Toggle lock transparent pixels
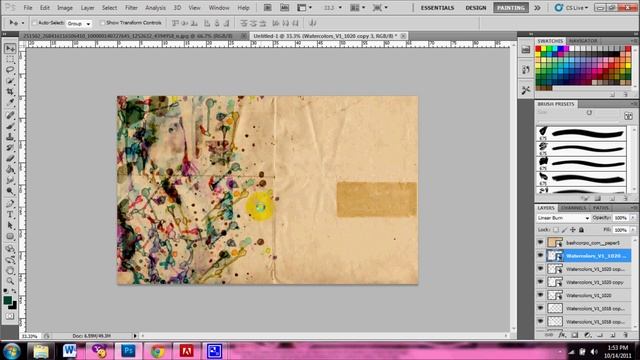This screenshot has width=640, height=360. pos(556,230)
